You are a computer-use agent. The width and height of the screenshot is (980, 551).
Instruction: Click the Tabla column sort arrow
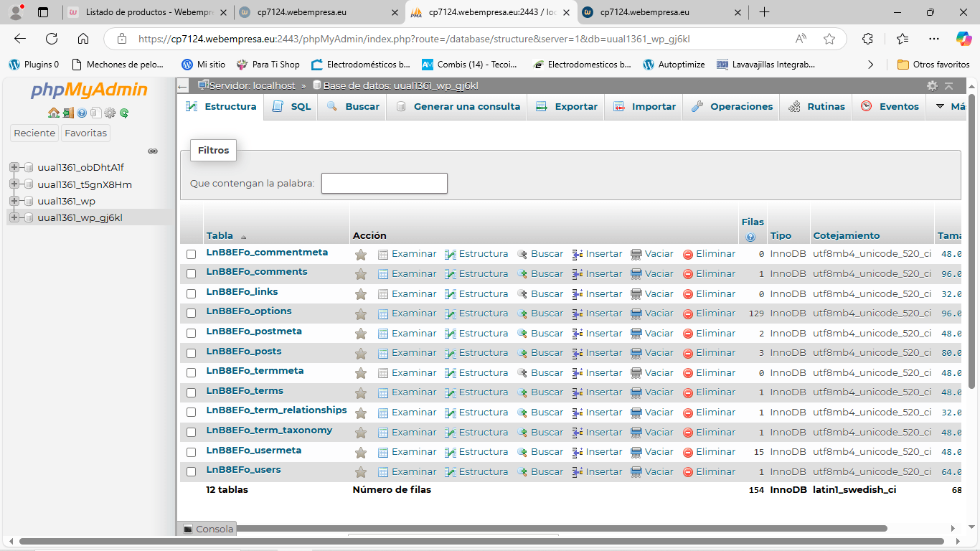pyautogui.click(x=243, y=237)
